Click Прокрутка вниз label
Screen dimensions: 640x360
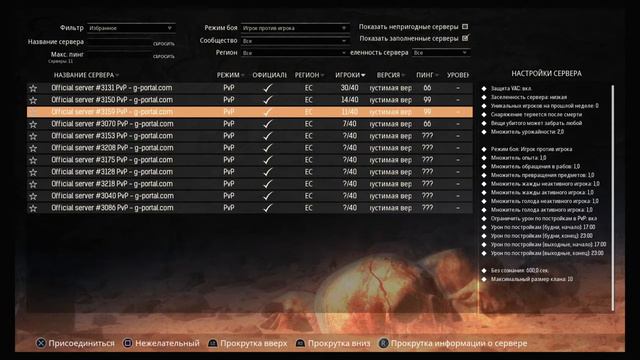[x=339, y=343]
